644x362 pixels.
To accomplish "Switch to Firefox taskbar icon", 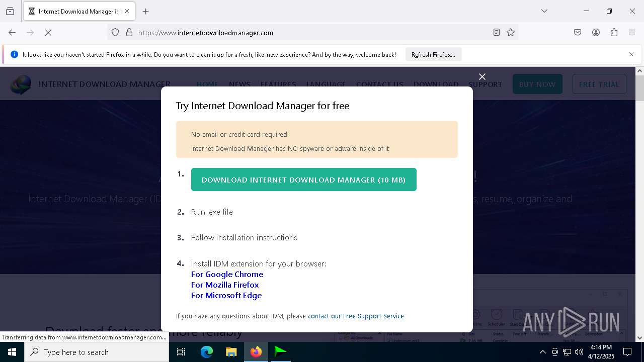I will tap(256, 352).
